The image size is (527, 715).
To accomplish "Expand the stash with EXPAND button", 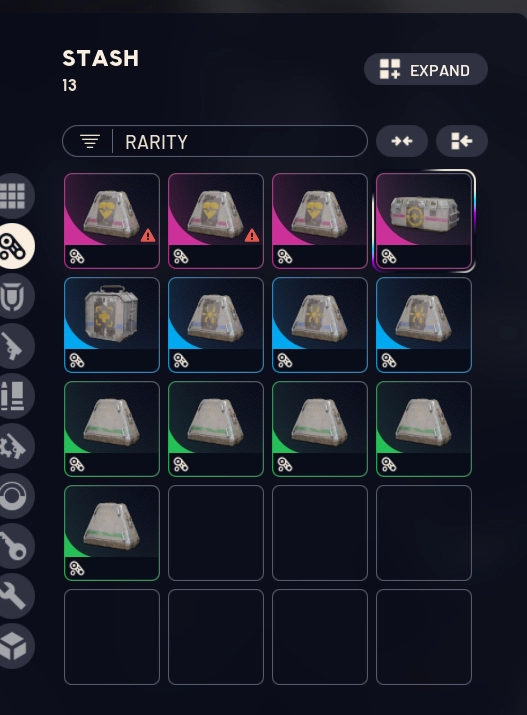I will [426, 69].
